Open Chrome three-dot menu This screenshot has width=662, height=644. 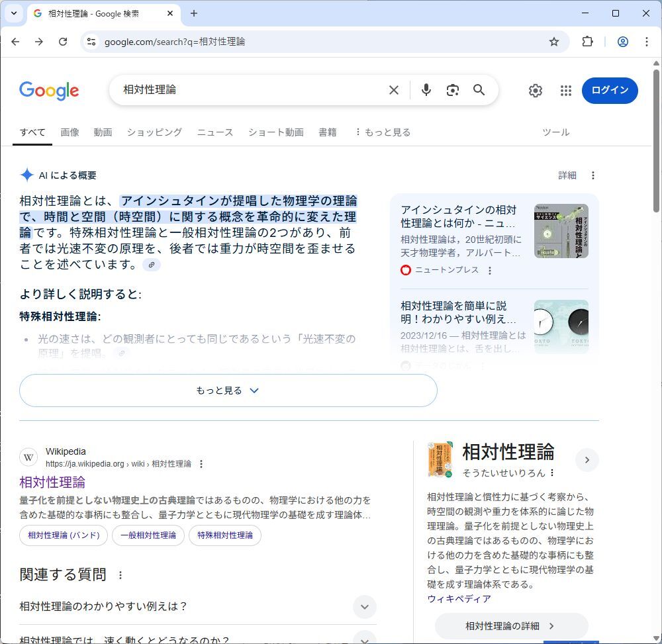click(x=646, y=42)
